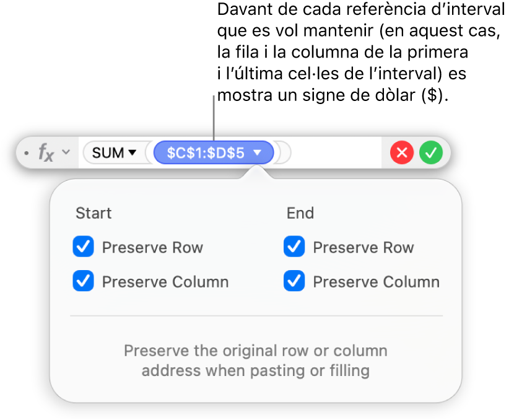
Task: Click the red cancel formula button
Action: [402, 152]
